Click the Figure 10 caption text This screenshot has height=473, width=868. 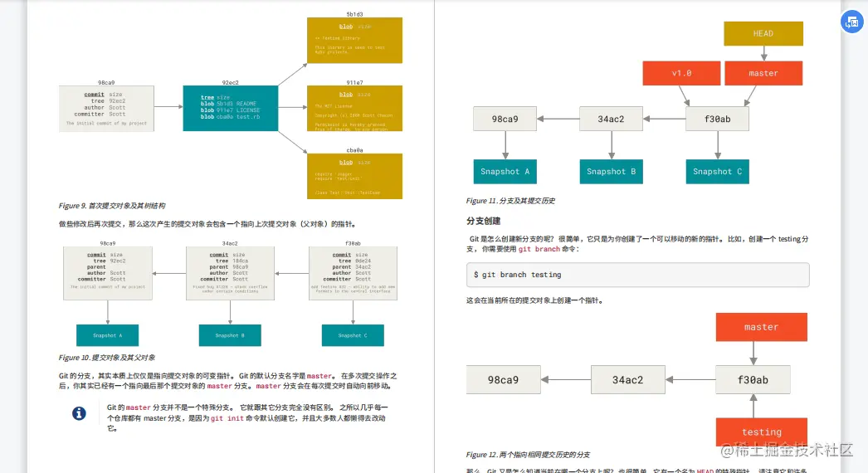tap(107, 358)
